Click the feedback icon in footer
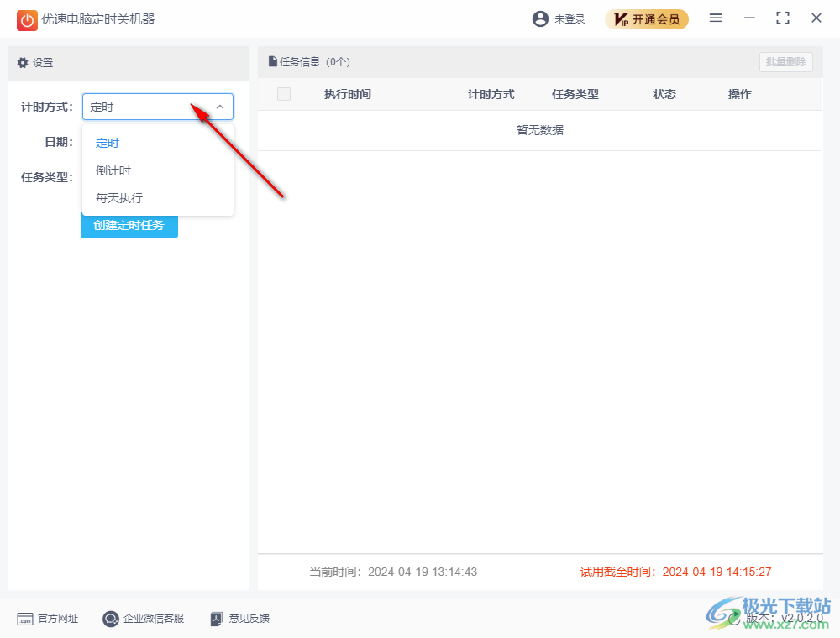This screenshot has height=638, width=840. 216,619
